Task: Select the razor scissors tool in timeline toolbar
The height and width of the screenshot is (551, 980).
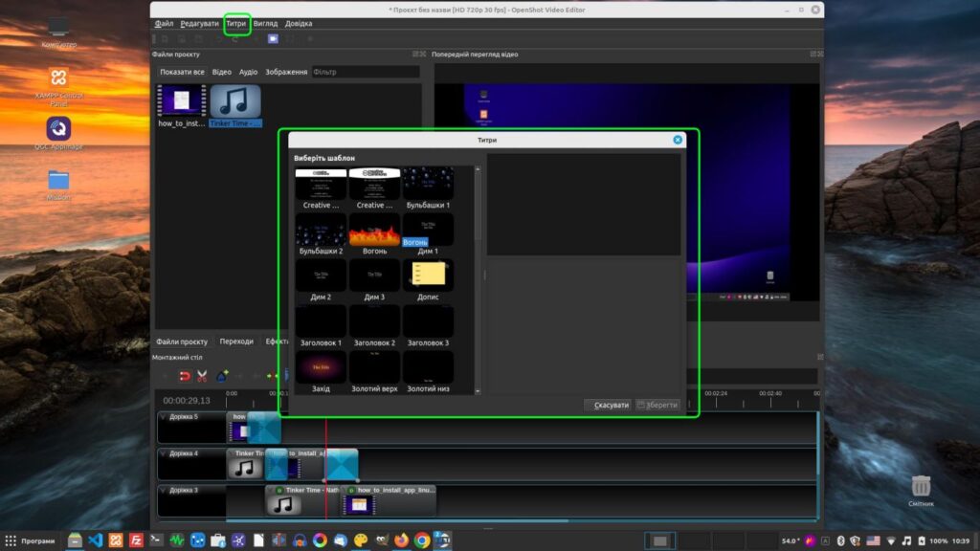Action: [x=202, y=376]
